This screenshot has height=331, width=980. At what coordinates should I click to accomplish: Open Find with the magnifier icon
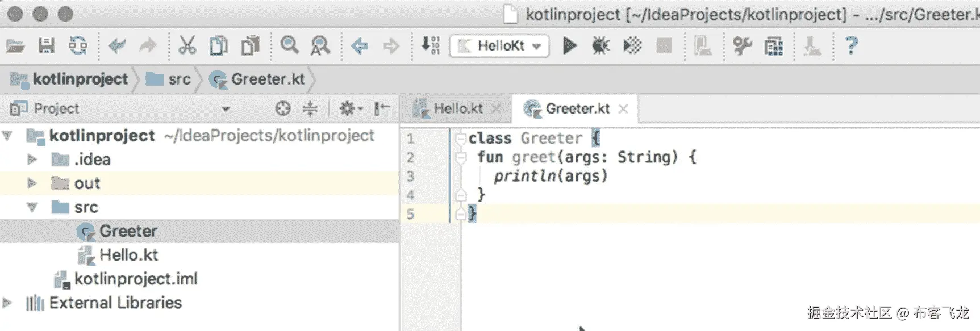289,45
